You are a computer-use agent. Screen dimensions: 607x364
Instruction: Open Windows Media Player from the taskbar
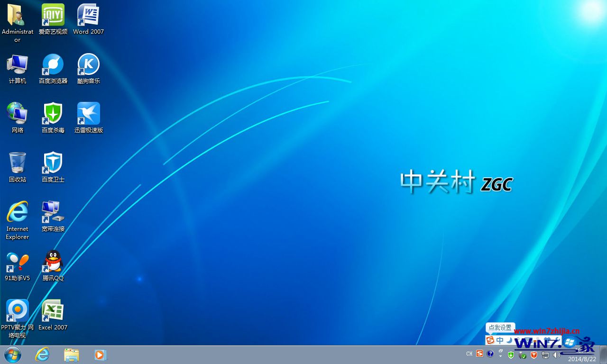click(x=100, y=355)
